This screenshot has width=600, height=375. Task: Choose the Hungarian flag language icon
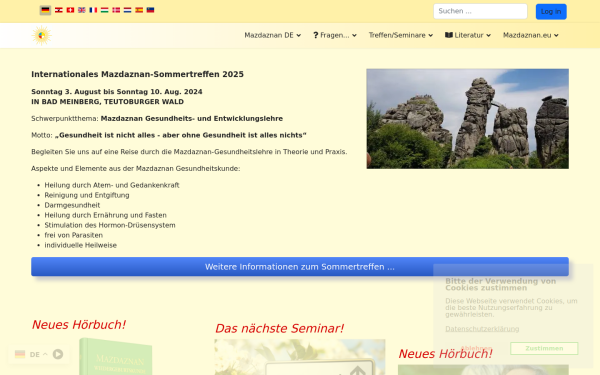104,10
